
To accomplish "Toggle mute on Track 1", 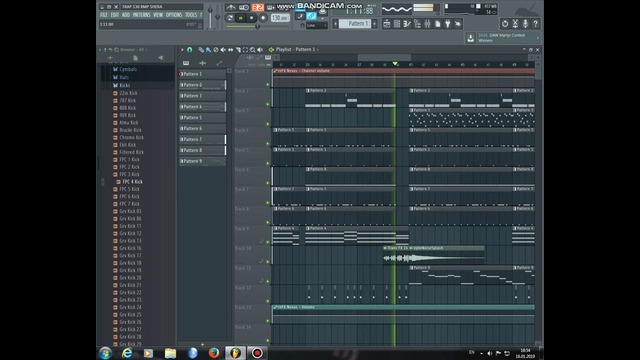I will point(268,84).
